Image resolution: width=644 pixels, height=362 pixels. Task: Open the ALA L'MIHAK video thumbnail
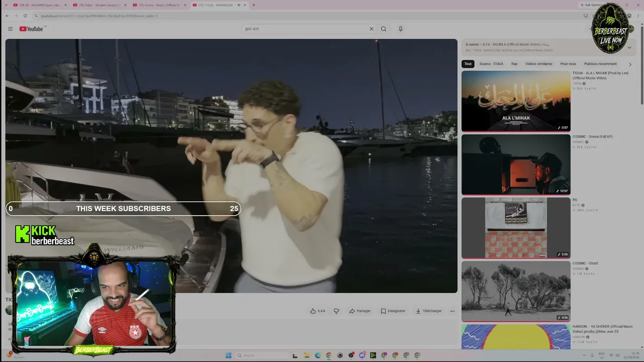(516, 101)
